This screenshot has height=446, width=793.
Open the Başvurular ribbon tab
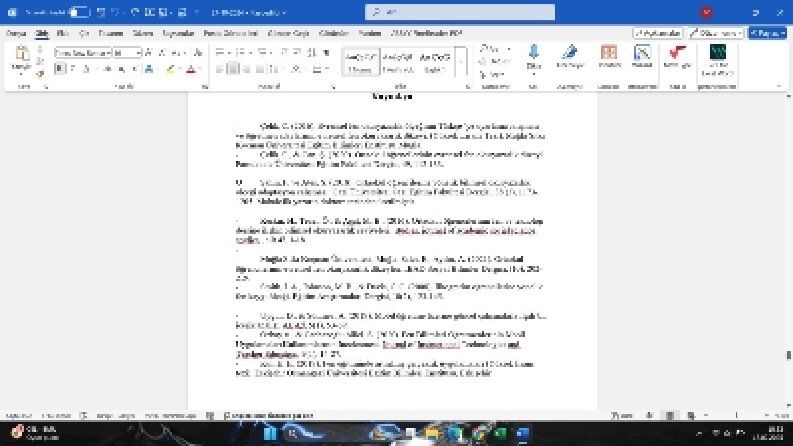pos(178,33)
